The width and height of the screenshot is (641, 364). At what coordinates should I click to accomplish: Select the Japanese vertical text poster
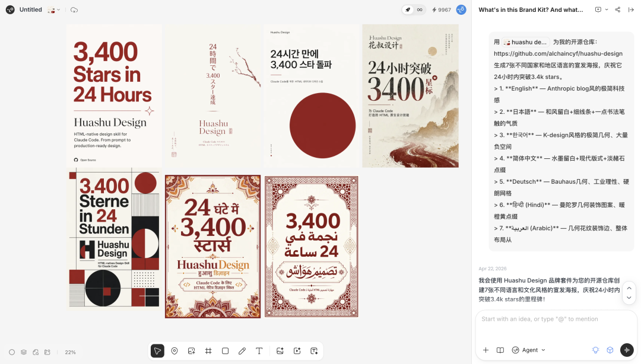click(212, 95)
